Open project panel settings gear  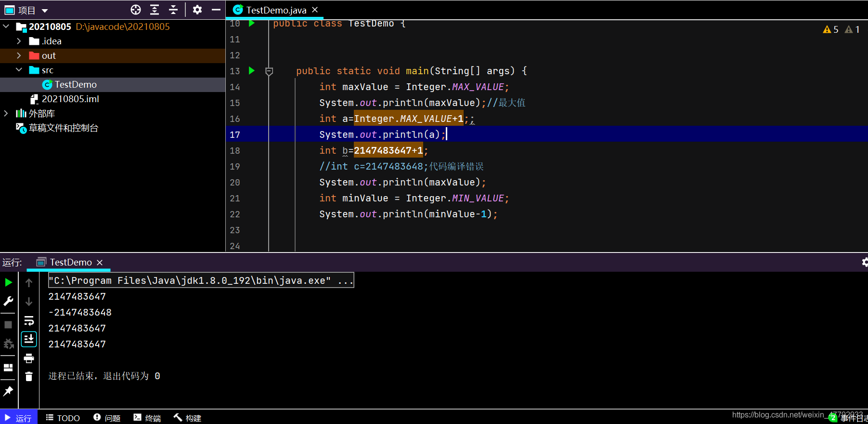pyautogui.click(x=197, y=10)
